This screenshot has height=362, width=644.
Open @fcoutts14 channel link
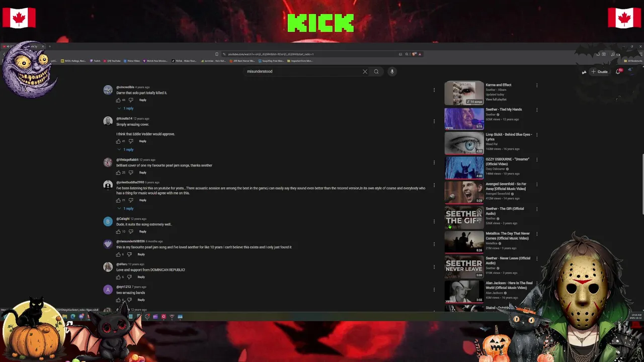[x=125, y=119]
